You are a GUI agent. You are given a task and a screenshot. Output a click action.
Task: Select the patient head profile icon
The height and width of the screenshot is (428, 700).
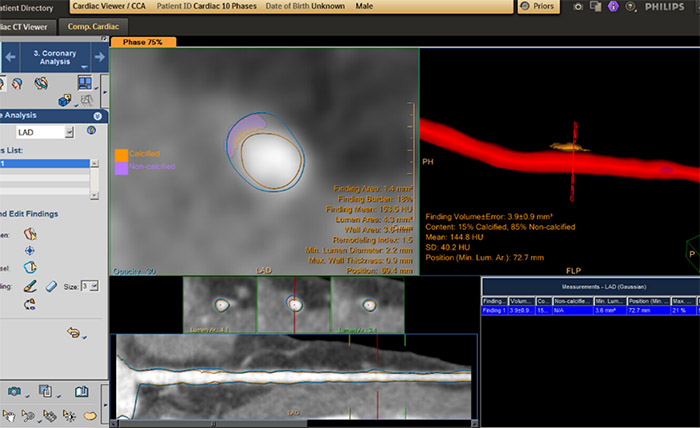coord(17,83)
